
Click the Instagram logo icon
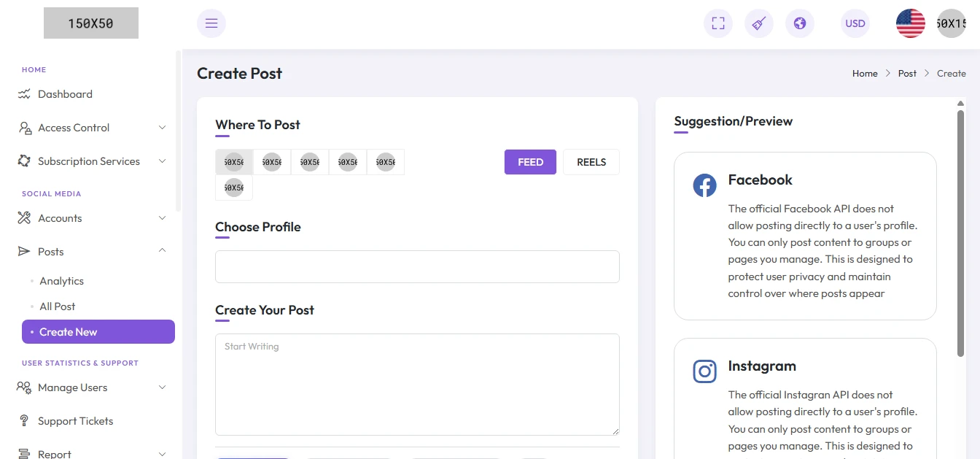pos(704,371)
